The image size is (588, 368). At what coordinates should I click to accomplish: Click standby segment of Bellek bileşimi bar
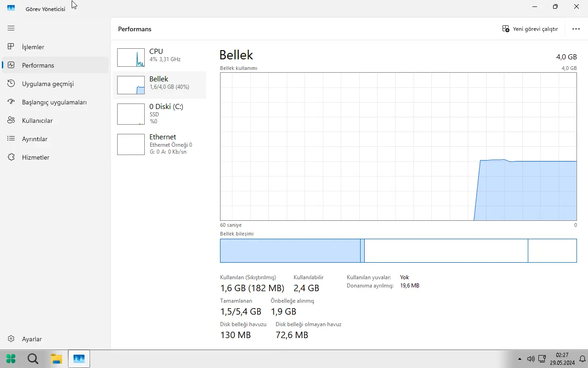(x=446, y=251)
